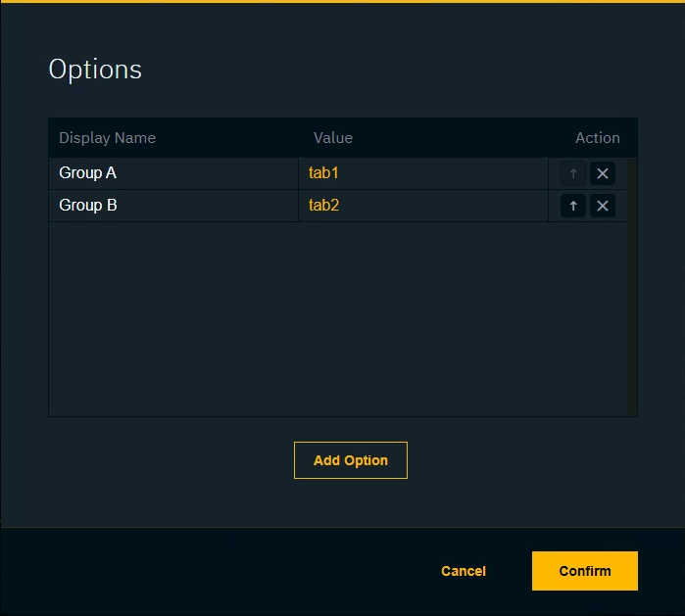The image size is (685, 616).
Task: Edit the tab1 value cell
Action: pyautogui.click(x=422, y=173)
